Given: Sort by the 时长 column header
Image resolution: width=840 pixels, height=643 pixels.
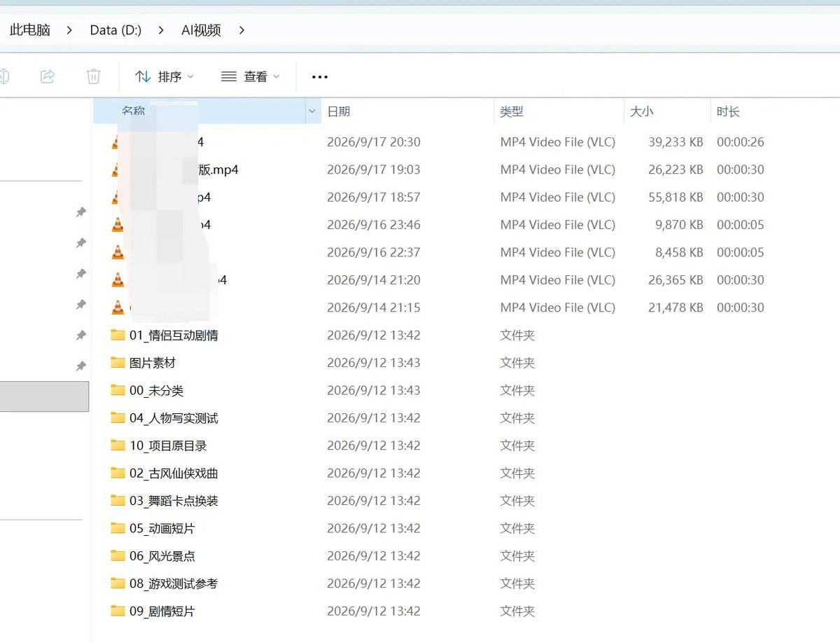Looking at the screenshot, I should coord(728,111).
